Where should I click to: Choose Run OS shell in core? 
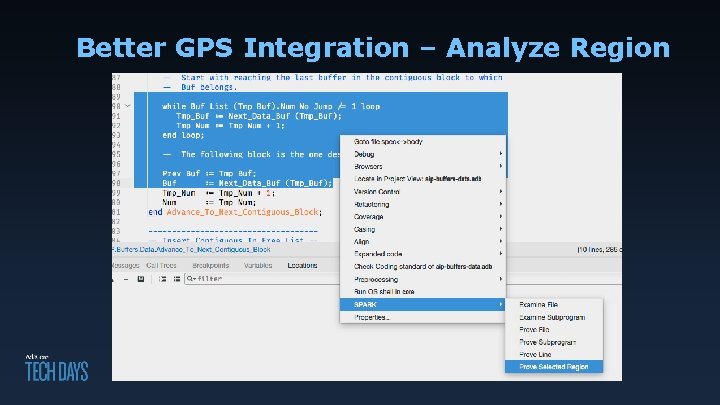pos(423,292)
